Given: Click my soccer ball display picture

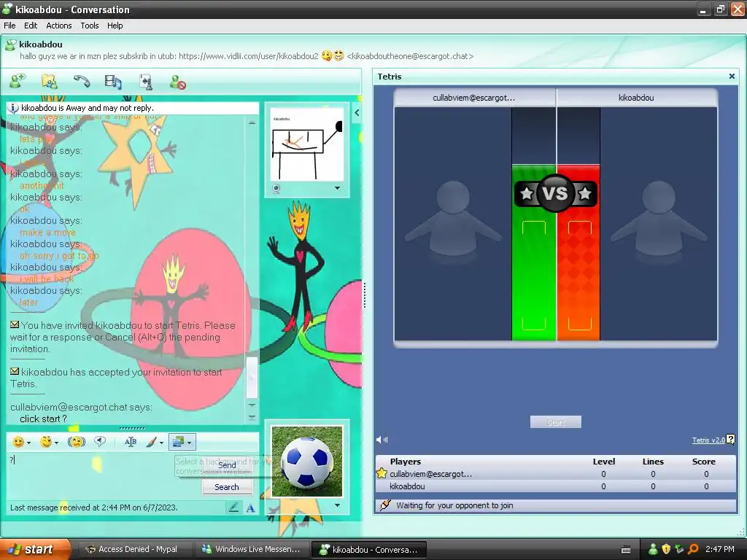Looking at the screenshot, I should coord(307,461).
